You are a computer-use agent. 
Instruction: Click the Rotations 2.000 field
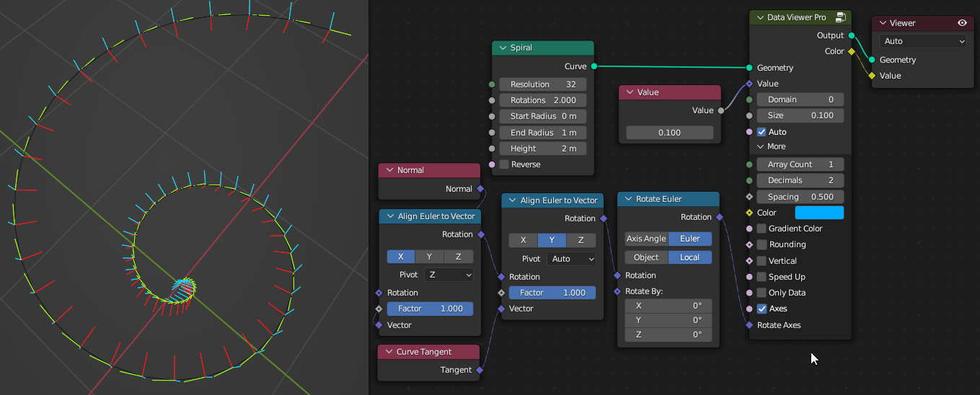coord(543,100)
